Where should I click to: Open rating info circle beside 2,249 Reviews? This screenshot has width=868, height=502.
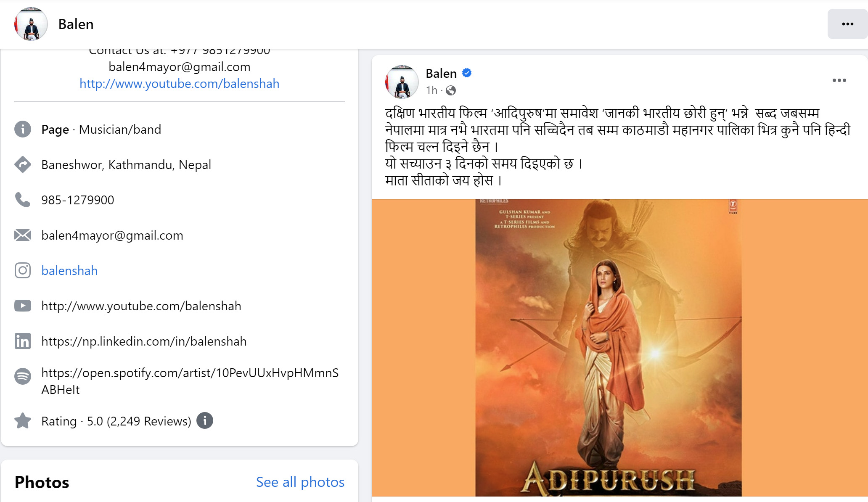click(x=205, y=420)
